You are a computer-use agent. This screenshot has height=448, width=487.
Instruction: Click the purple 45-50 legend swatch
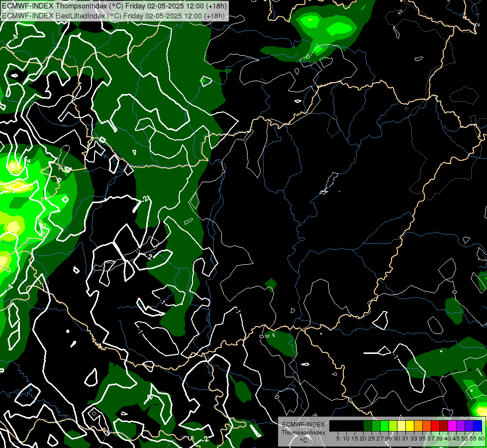pos(461,426)
